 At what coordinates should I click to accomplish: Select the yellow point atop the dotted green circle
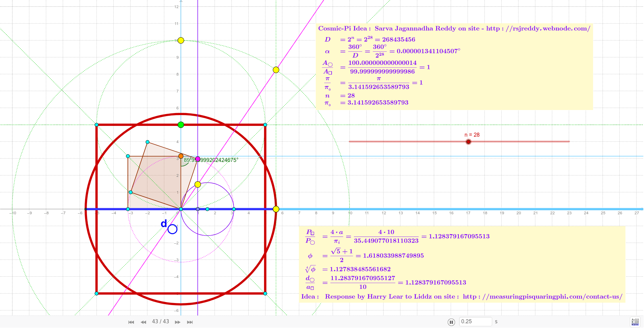coord(181,40)
